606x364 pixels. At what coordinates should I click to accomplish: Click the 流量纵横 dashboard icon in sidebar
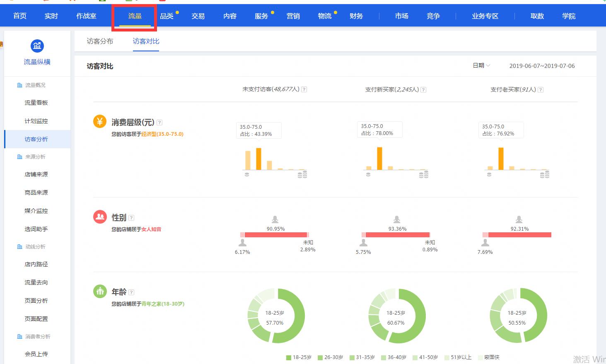(36, 46)
